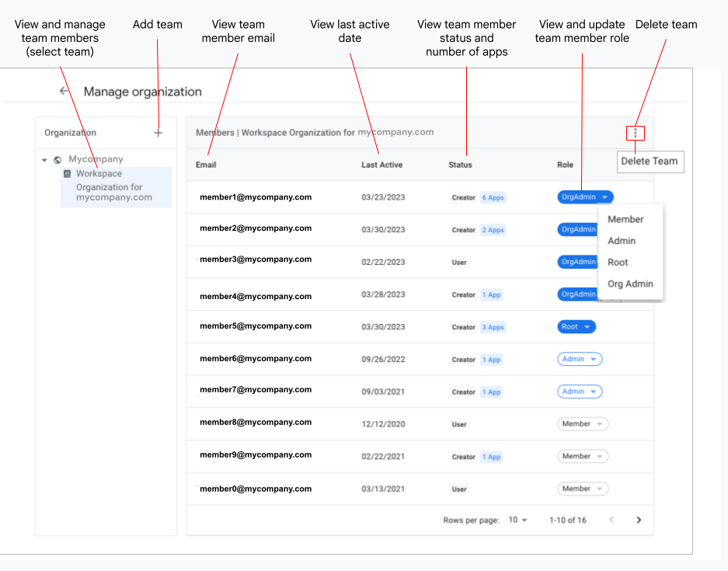This screenshot has height=571, width=728.
Task: Click the Role column header
Action: 565,165
